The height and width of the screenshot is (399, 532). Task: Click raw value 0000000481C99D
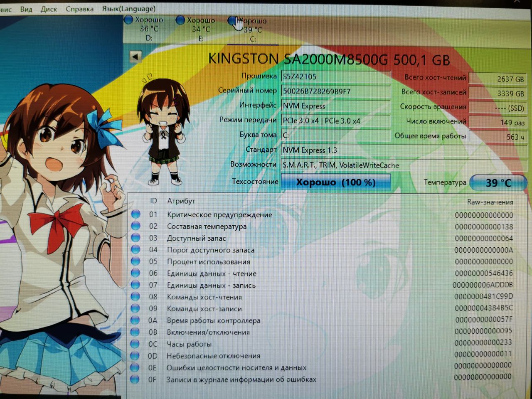pyautogui.click(x=484, y=296)
